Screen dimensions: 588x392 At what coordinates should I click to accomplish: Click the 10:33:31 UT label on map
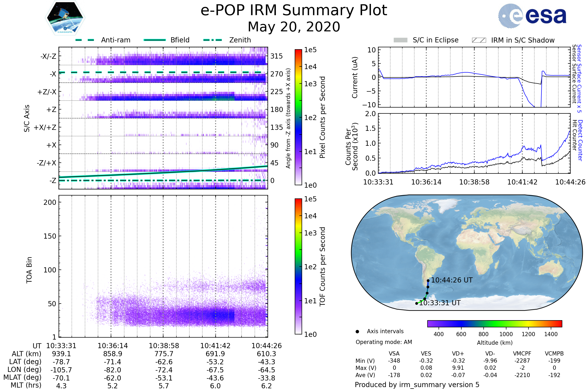[440, 303]
